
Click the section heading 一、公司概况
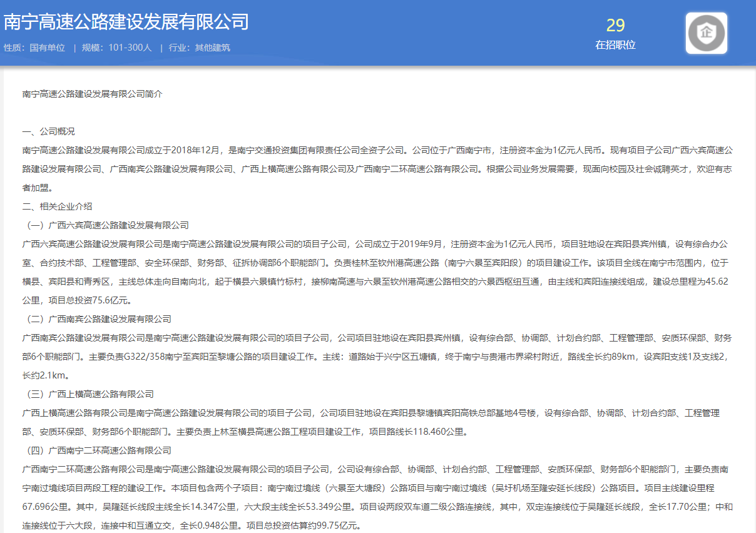[x=48, y=131]
